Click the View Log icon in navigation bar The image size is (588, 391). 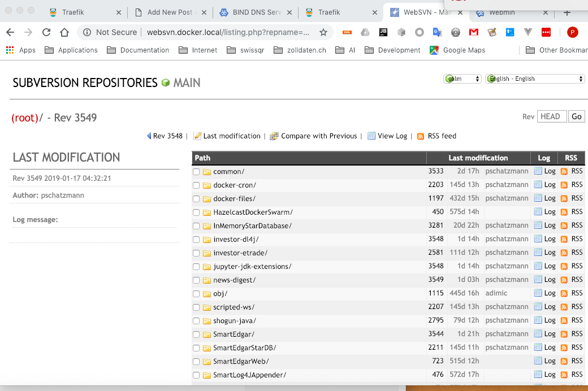[x=371, y=136]
